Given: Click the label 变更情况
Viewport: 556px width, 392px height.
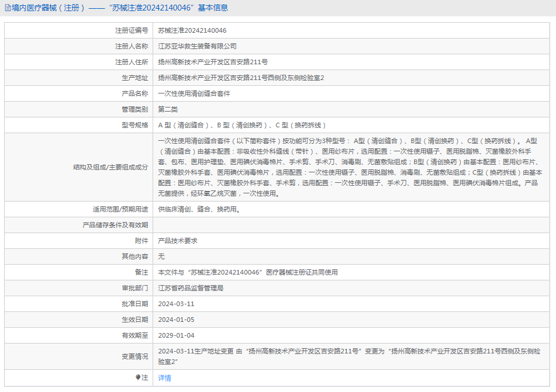Looking at the screenshot, I should [135, 356].
